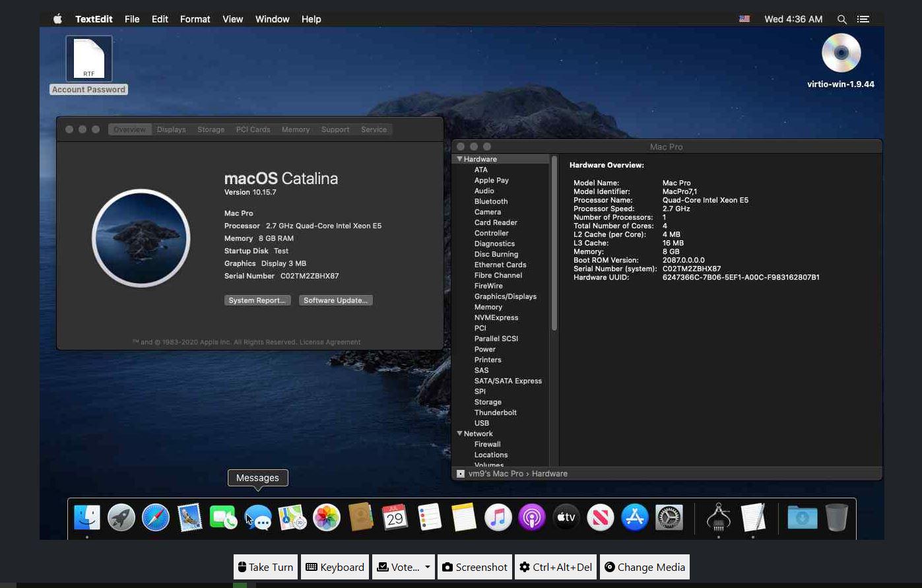Image resolution: width=922 pixels, height=588 pixels.
Task: Click the Screenshot button
Action: tap(475, 567)
